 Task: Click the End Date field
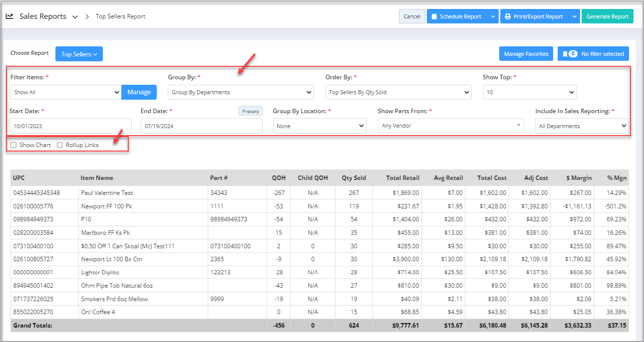click(202, 126)
